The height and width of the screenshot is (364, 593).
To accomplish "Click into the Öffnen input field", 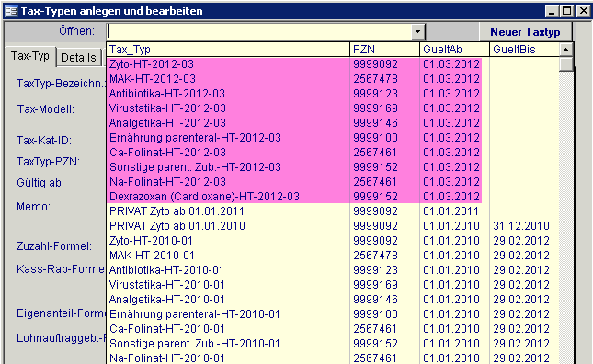I will pyautogui.click(x=259, y=32).
